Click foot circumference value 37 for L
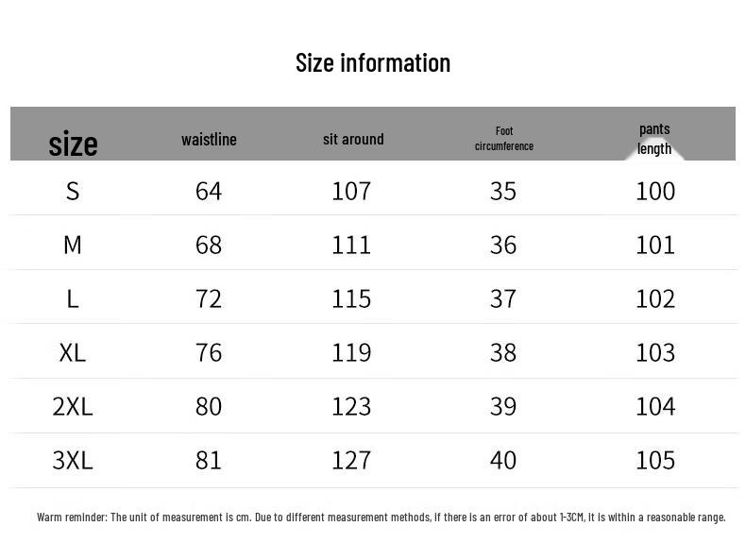The height and width of the screenshot is (560, 746). 503,298
